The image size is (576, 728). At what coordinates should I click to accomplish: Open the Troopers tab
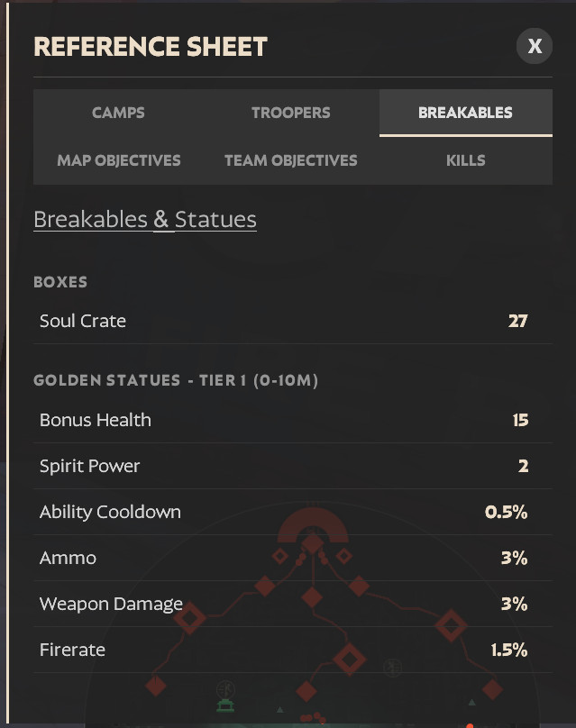tap(291, 113)
